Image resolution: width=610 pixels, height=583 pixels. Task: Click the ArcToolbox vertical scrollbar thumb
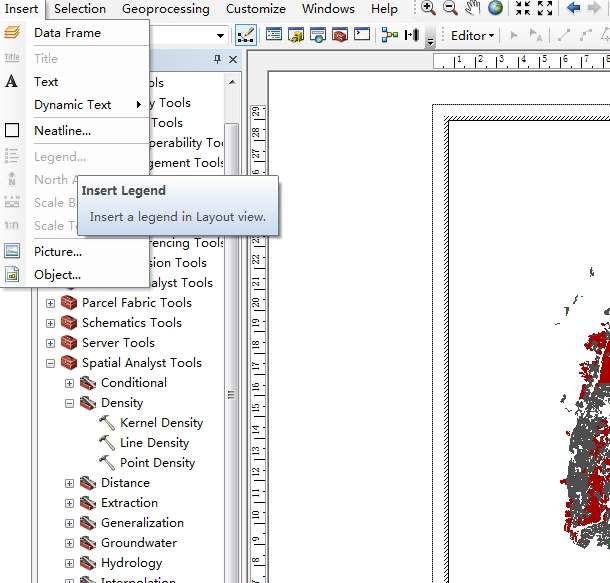pyautogui.click(x=231, y=395)
